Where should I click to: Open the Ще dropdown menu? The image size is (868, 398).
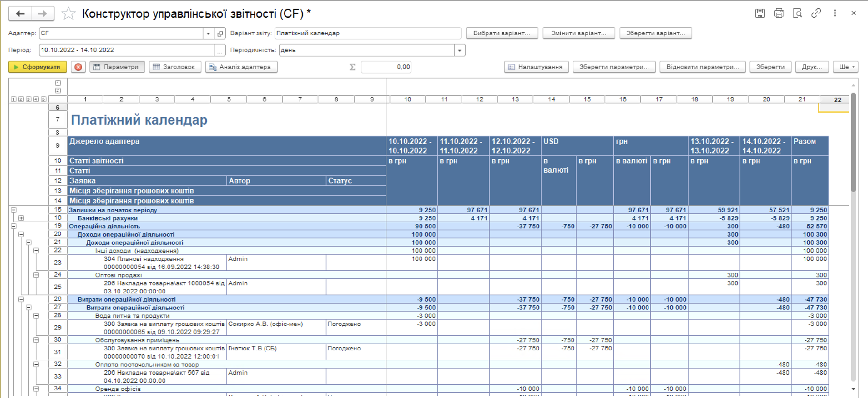(845, 67)
